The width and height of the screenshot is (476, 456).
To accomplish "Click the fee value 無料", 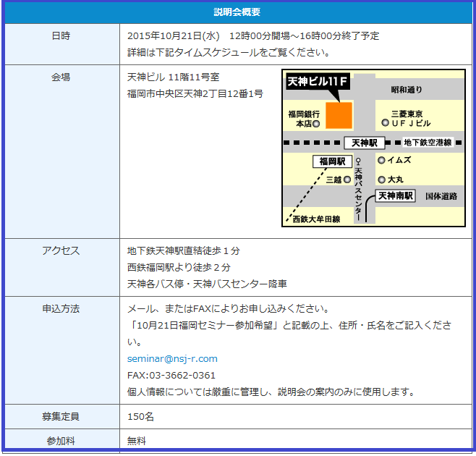I will [137, 441].
